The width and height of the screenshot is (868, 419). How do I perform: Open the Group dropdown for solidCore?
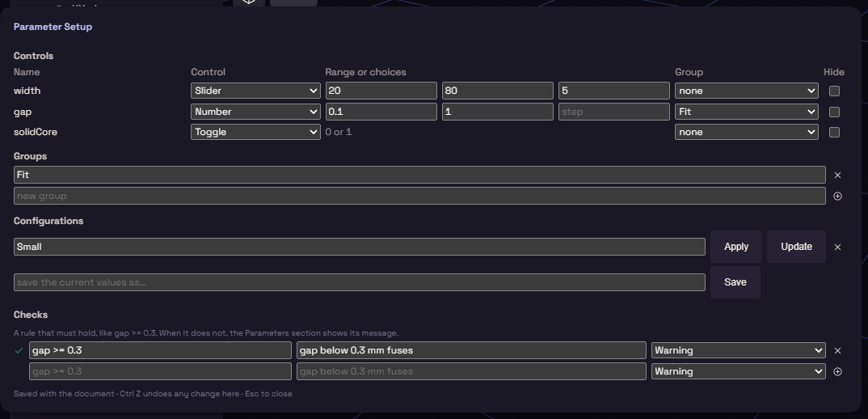746,132
